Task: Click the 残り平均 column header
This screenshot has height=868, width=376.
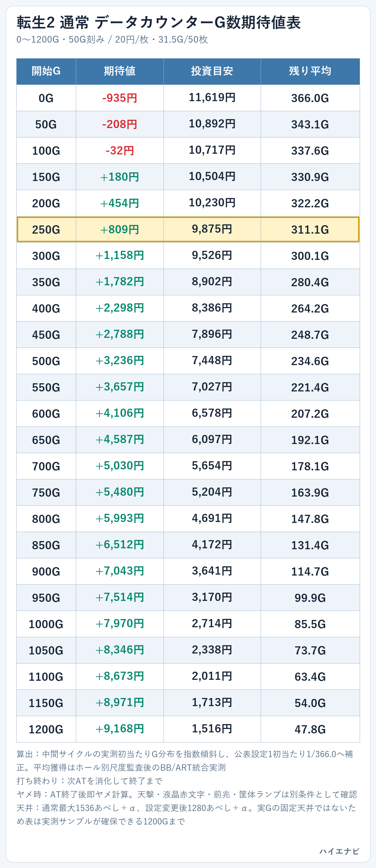Action: pyautogui.click(x=310, y=71)
